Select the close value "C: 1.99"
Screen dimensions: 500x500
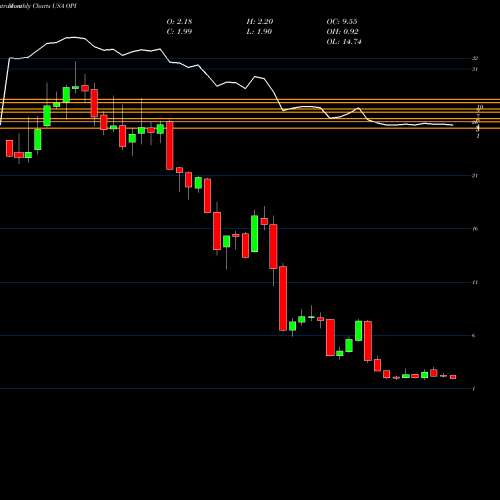point(179,32)
